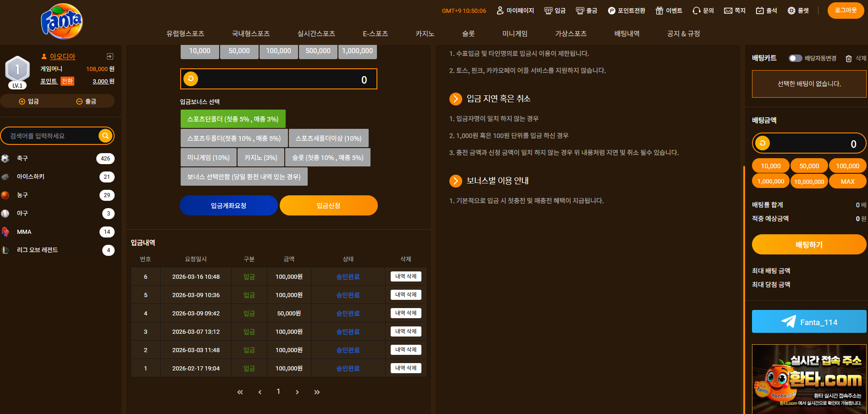The width and height of the screenshot is (868, 414).
Task: Click the trash icon to delete betting cart
Action: point(849,59)
